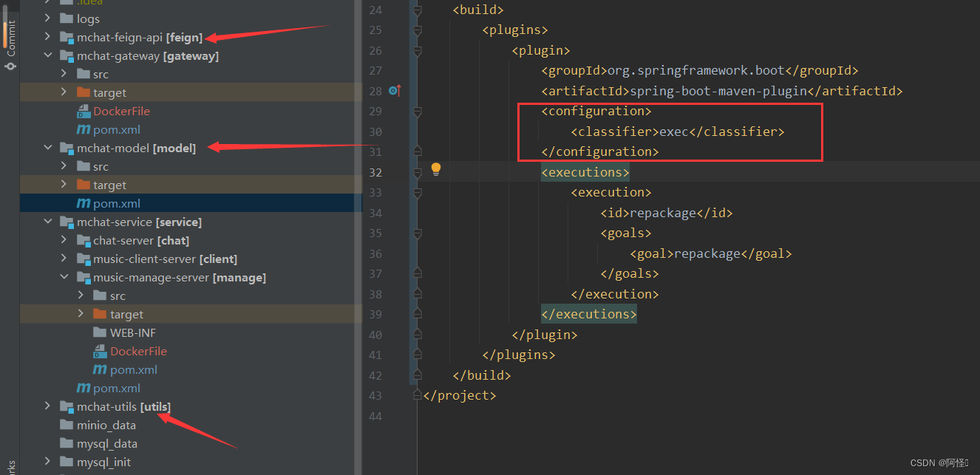Screen dimensions: 980x475
Task: Select the mchat-gateway pom.xml file
Action: tap(117, 129)
